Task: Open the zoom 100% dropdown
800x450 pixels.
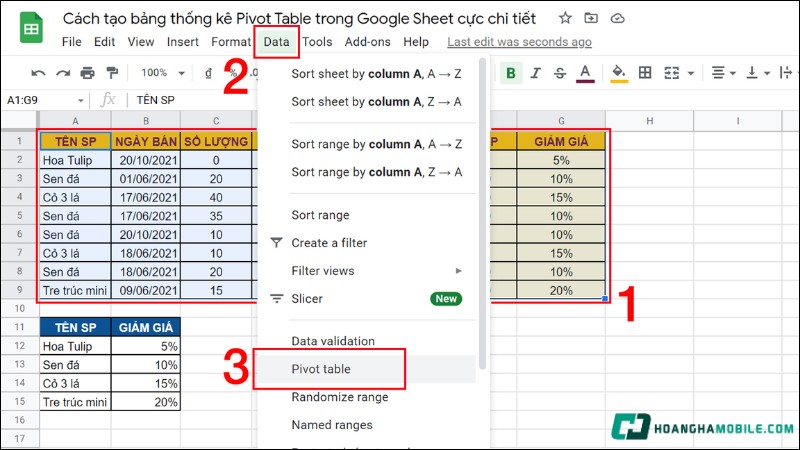Action: 162,73
